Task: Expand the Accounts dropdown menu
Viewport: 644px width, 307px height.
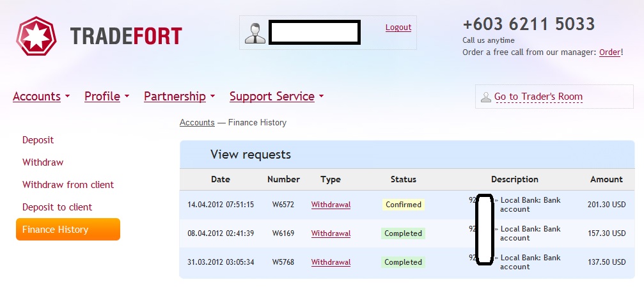Action: pyautogui.click(x=41, y=97)
